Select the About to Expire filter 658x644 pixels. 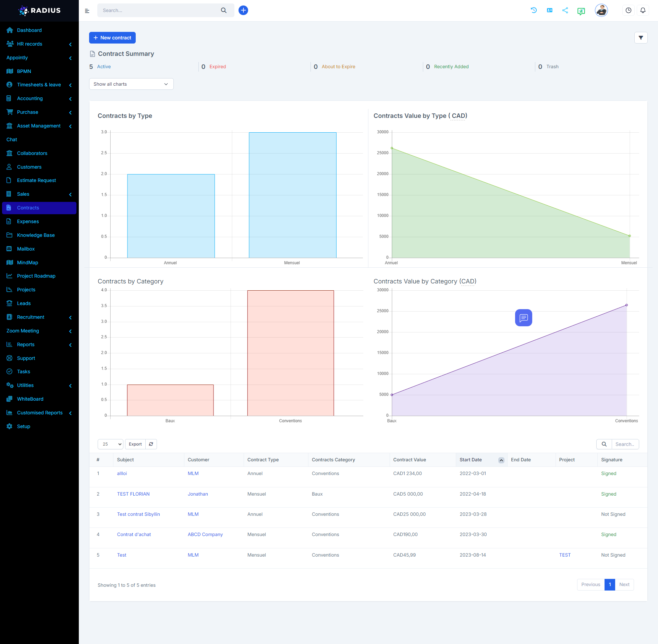(x=339, y=66)
